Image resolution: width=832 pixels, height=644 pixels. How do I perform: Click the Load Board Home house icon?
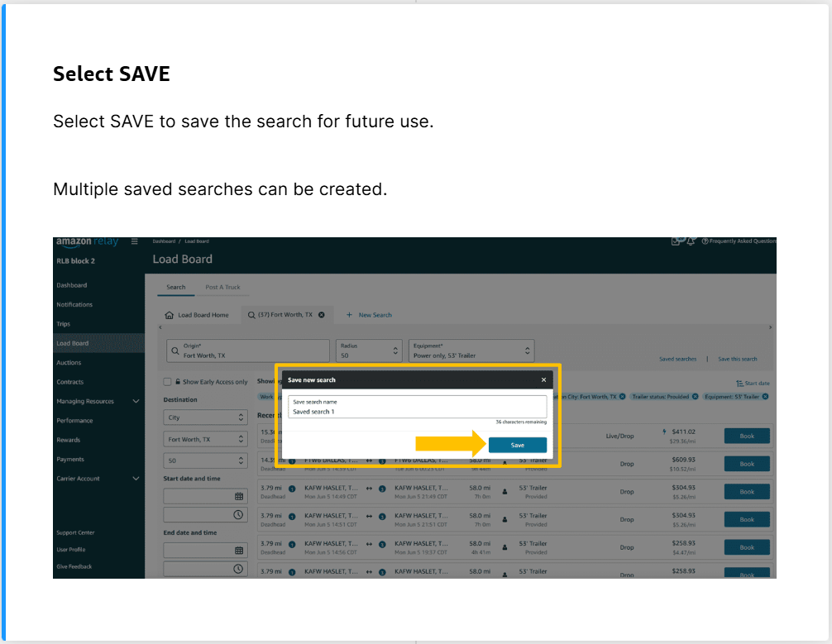[x=170, y=315]
